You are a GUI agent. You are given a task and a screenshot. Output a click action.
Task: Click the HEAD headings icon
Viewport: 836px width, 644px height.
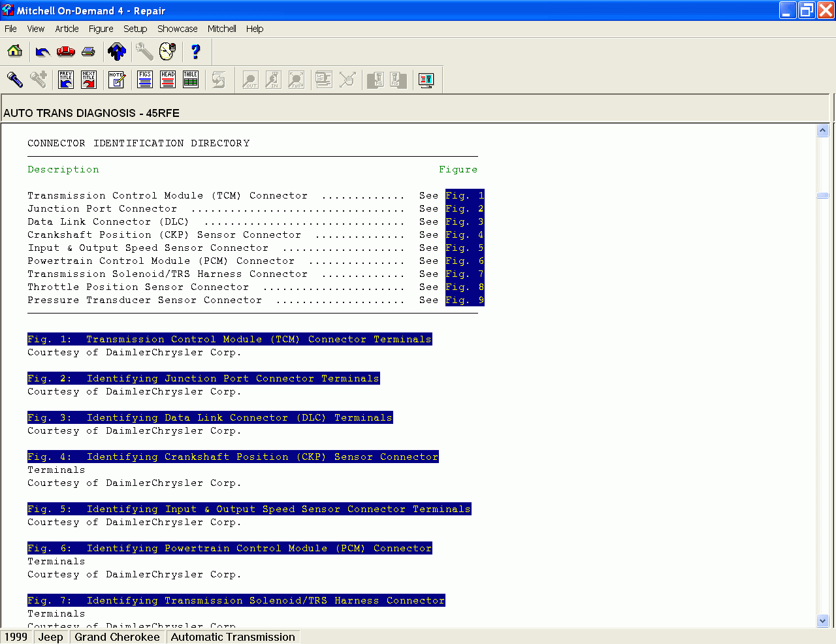(x=168, y=80)
